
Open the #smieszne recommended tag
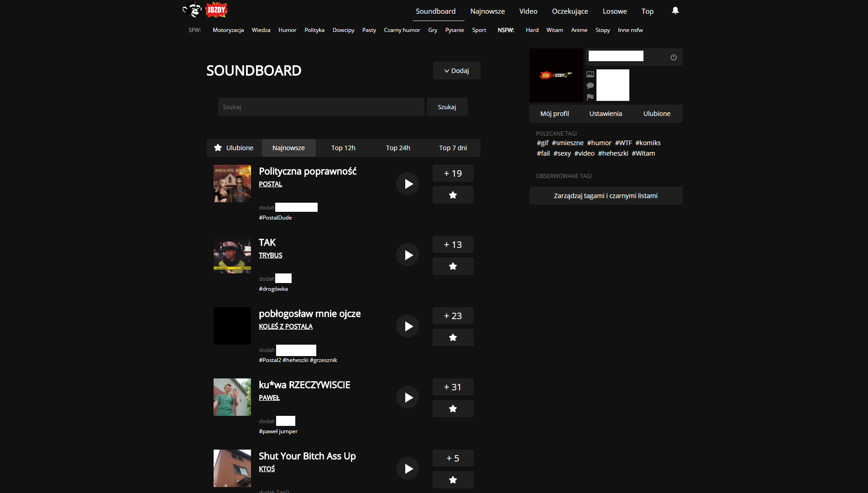pyautogui.click(x=568, y=143)
